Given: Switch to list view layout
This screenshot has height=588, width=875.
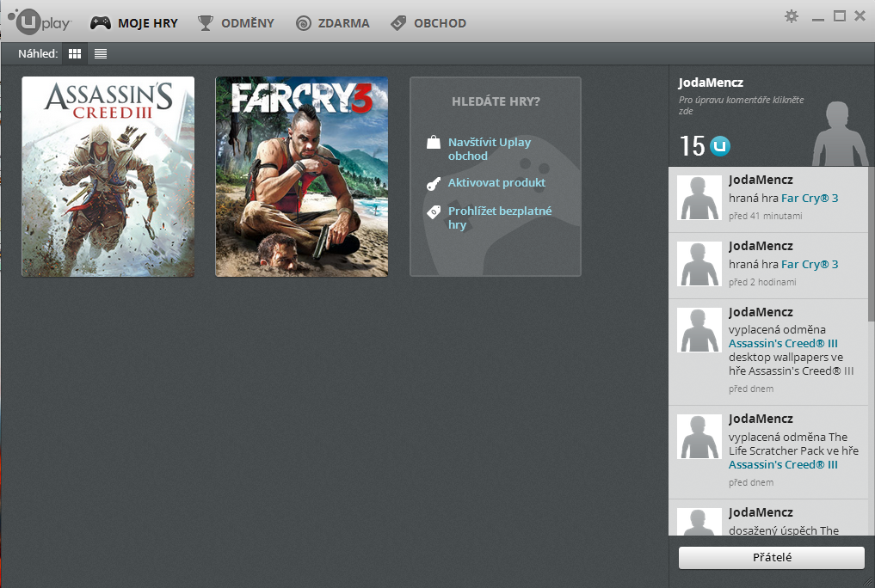Looking at the screenshot, I should pyautogui.click(x=101, y=53).
